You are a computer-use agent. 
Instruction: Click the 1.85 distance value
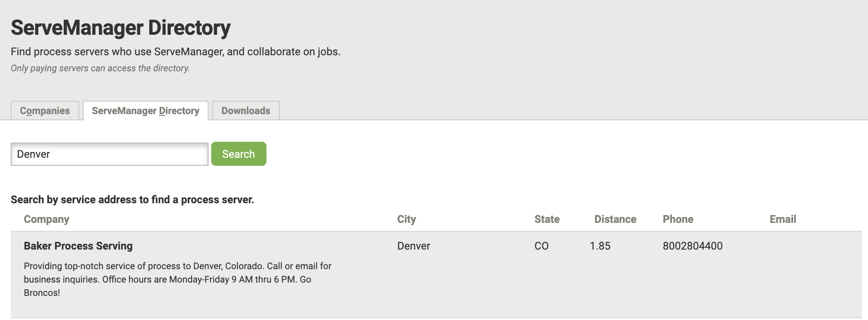pyautogui.click(x=600, y=246)
